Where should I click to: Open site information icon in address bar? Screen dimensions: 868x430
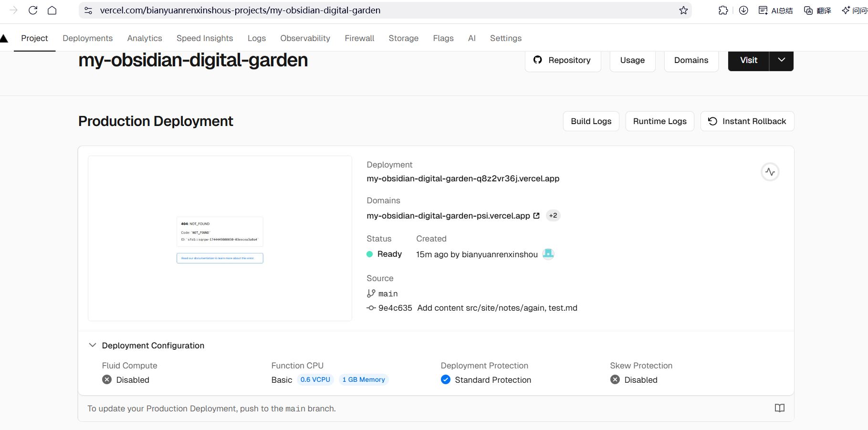[88, 10]
